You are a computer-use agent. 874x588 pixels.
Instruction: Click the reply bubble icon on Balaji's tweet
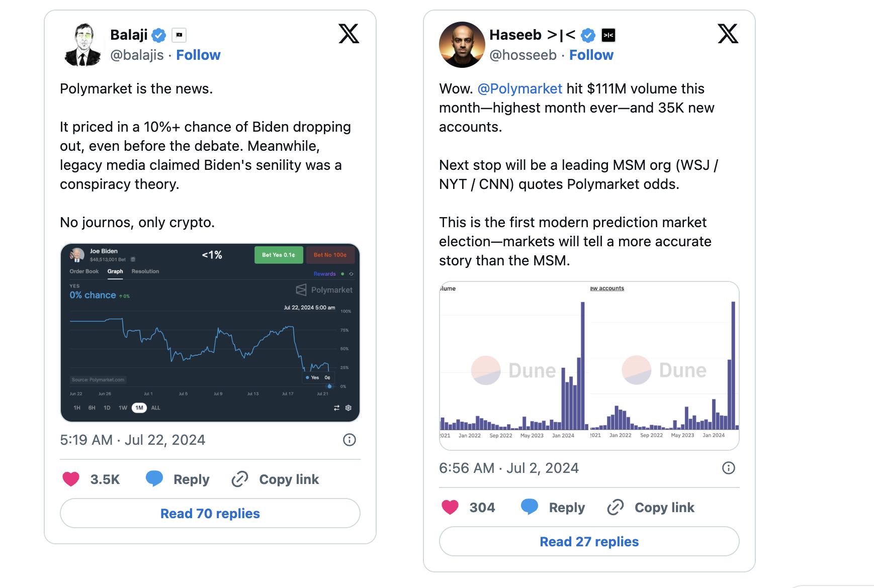tap(154, 478)
